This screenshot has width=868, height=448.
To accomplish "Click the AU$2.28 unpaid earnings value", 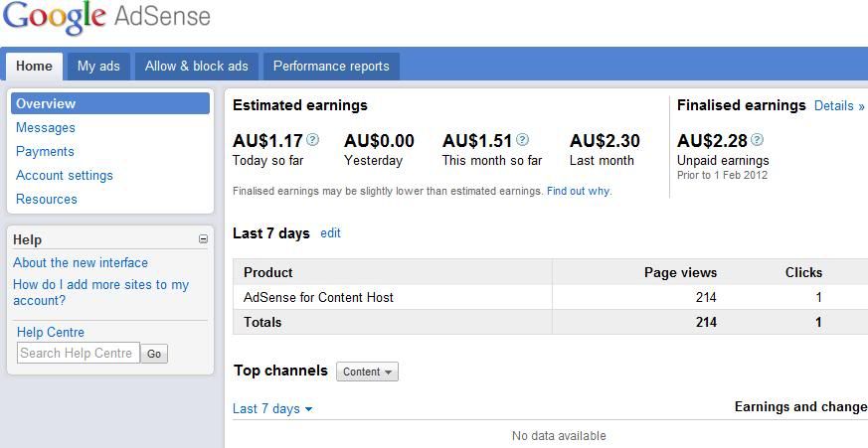I will (713, 140).
